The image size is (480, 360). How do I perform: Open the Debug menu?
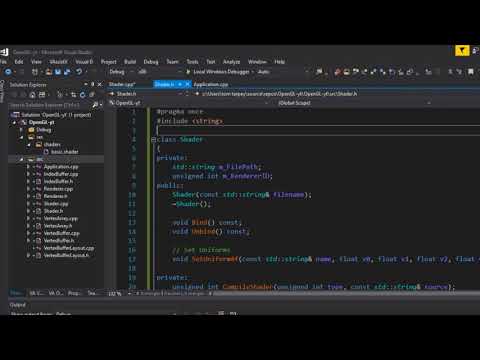(x=151, y=62)
